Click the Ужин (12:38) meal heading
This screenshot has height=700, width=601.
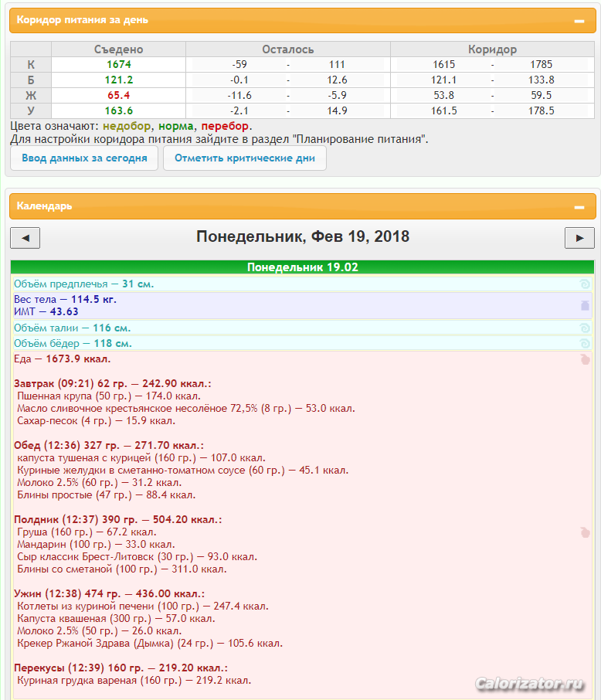pos(110,593)
